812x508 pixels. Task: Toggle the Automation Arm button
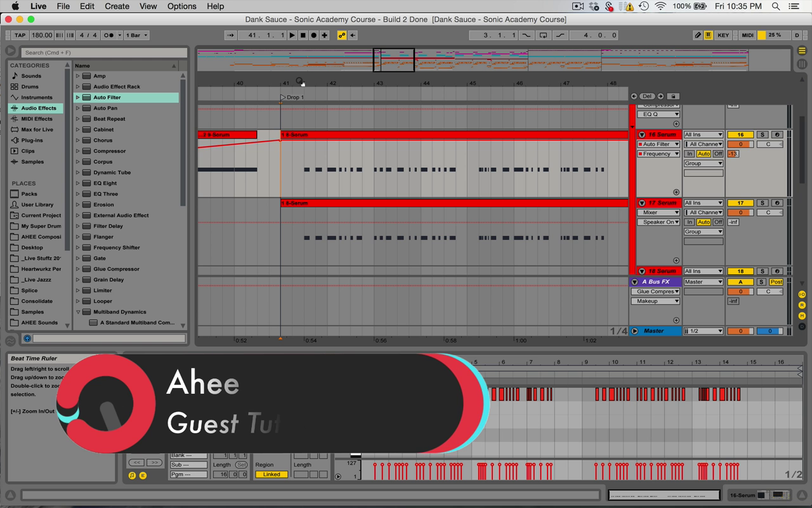(x=342, y=36)
